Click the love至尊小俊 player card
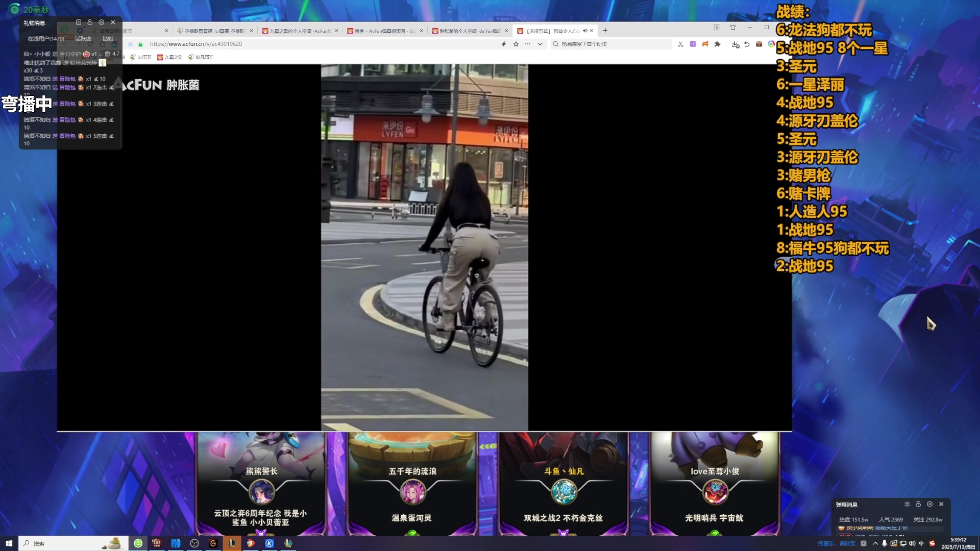Screen dimensions: 980x551 click(x=715, y=484)
